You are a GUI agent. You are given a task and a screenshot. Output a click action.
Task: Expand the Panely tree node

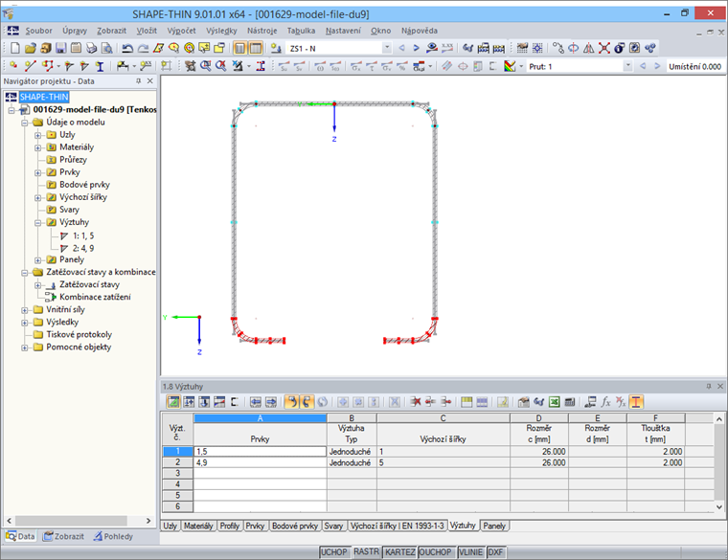tap(38, 260)
